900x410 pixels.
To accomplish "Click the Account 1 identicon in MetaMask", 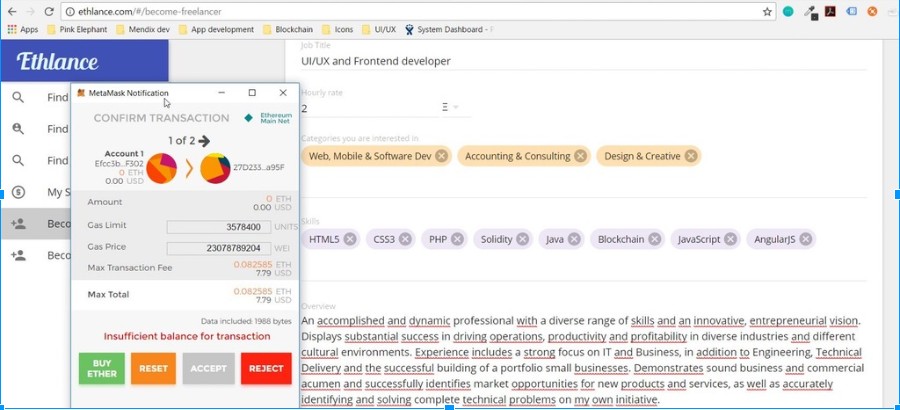I will 161,169.
